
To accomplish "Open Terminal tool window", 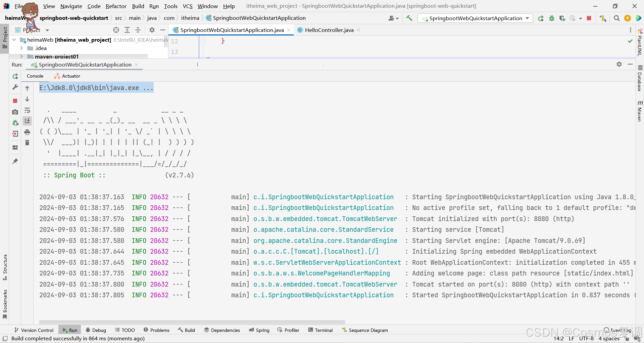I will (320, 330).
